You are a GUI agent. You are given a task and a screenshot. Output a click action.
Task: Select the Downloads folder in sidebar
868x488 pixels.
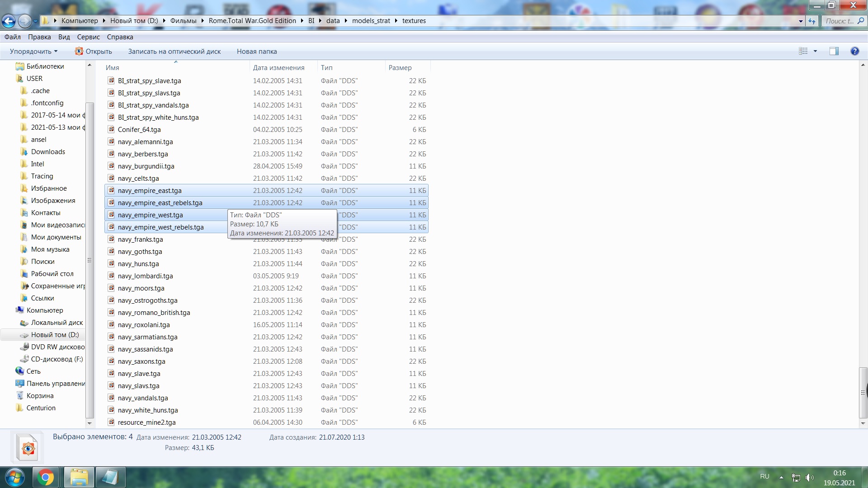(x=48, y=152)
